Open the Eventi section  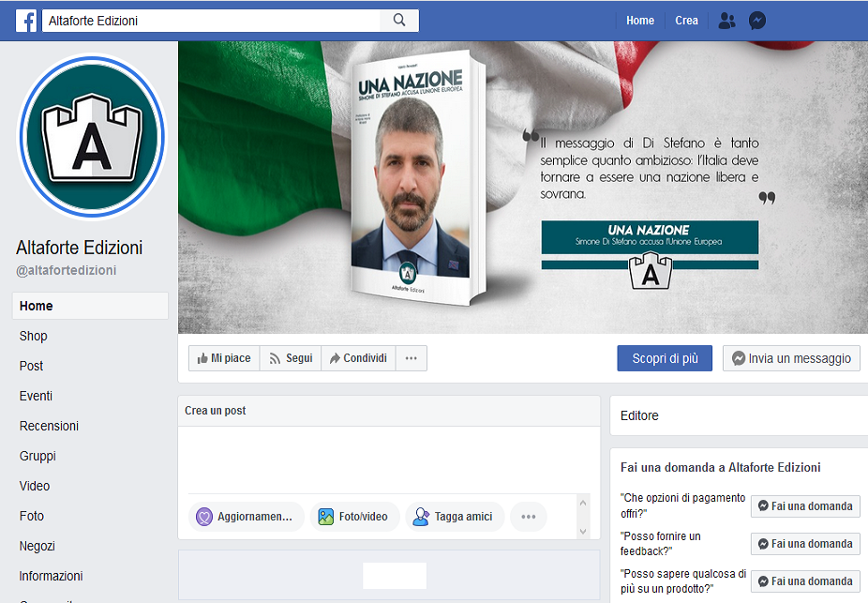pyautogui.click(x=36, y=396)
